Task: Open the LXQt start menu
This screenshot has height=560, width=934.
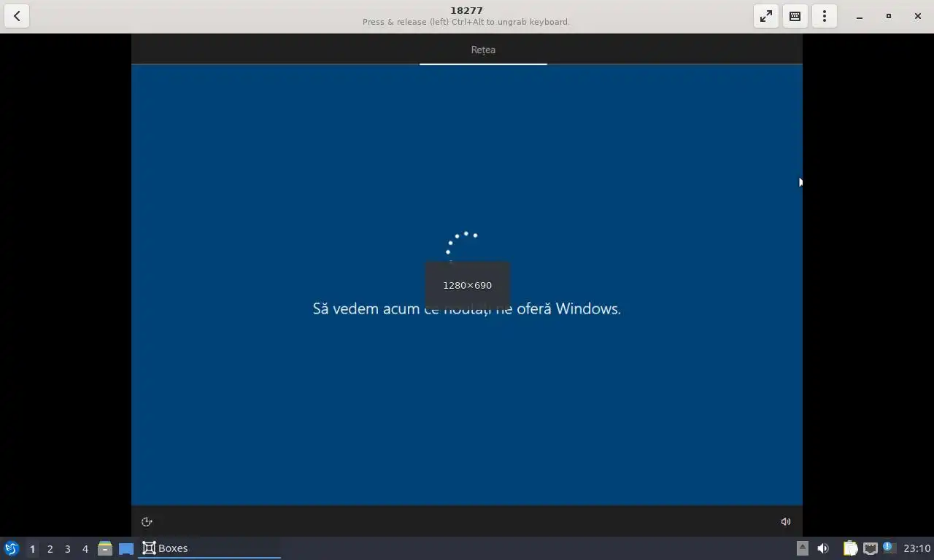Action: coord(12,548)
